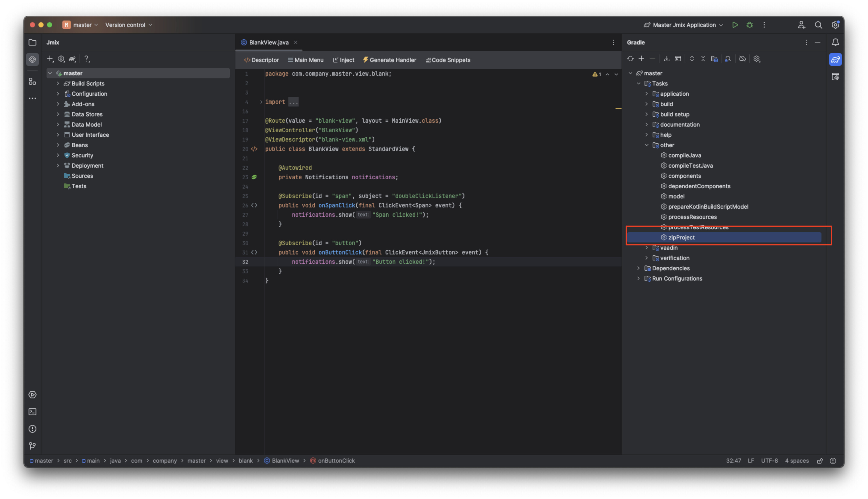This screenshot has width=868, height=499.
Task: Open Git tool window icon
Action: pos(32,446)
